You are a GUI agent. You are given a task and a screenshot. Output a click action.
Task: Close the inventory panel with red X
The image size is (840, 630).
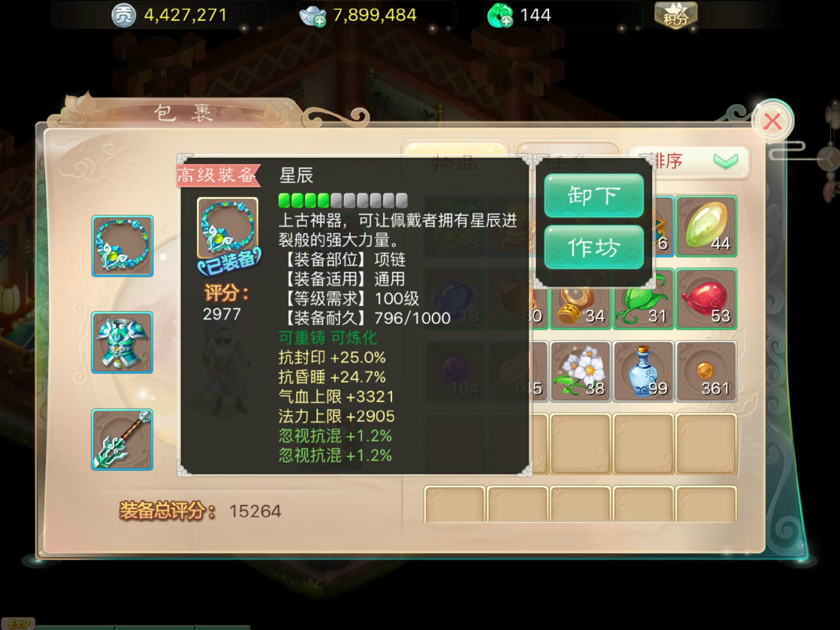[x=772, y=122]
